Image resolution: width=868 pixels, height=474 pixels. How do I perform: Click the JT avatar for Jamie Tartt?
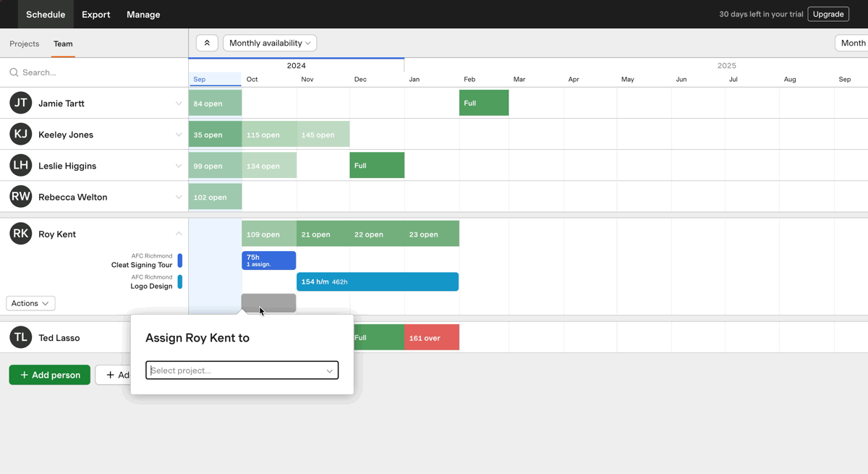[x=21, y=103]
